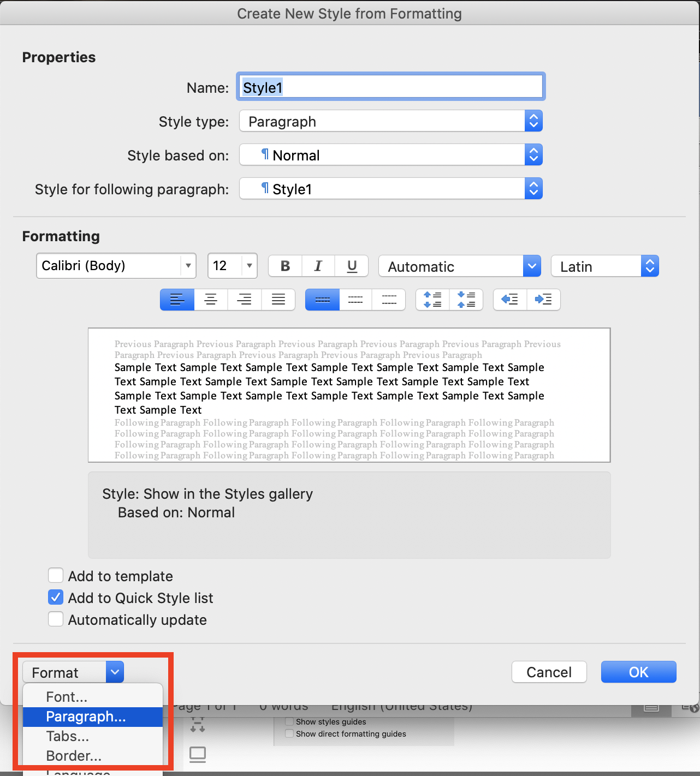
Task: Decrease the paragraph indent
Action: click(x=510, y=300)
